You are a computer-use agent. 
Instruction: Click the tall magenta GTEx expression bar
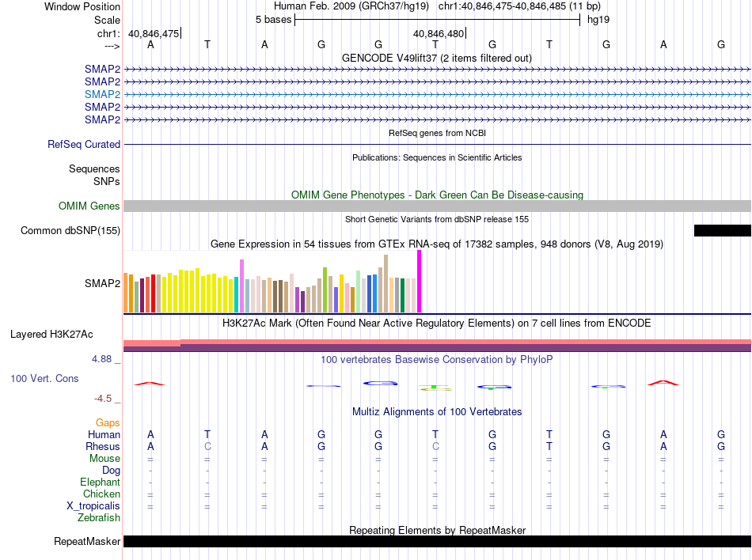(420, 282)
